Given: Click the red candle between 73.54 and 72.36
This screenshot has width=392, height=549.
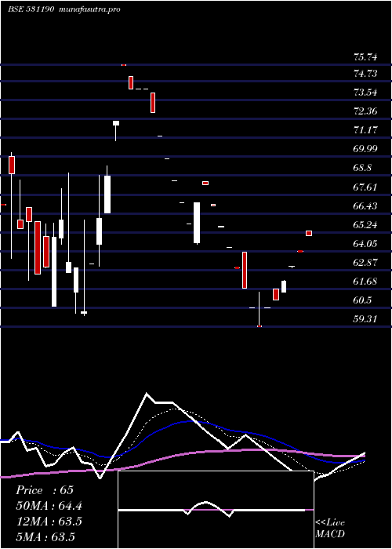Looking at the screenshot, I should 153,103.
